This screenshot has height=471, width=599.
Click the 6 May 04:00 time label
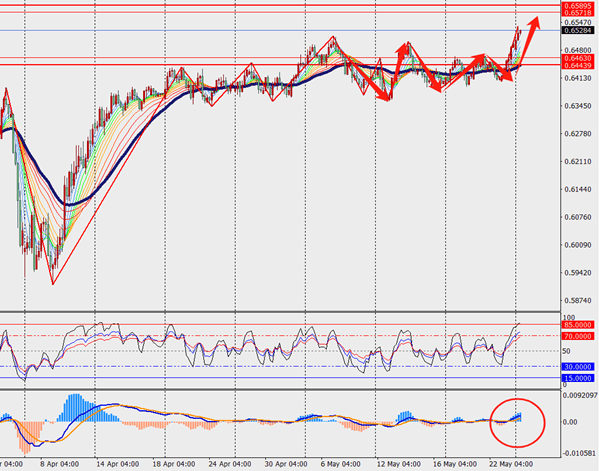(340, 464)
